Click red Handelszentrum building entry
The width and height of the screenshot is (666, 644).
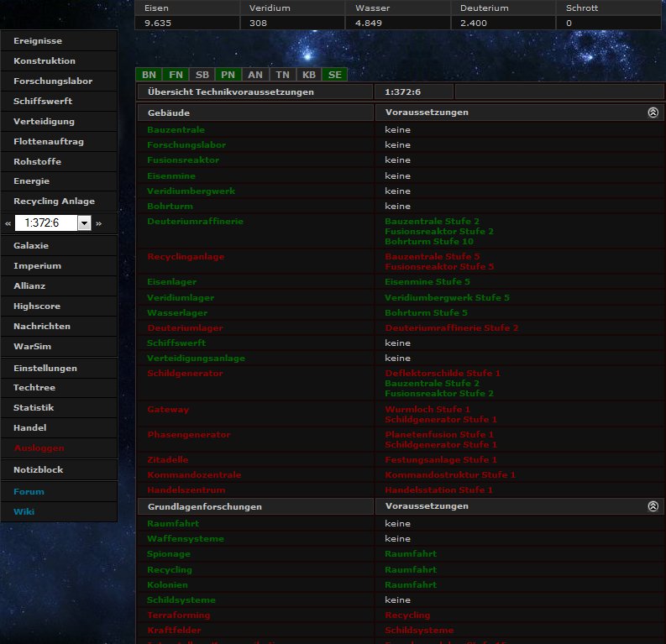pyautogui.click(x=186, y=490)
